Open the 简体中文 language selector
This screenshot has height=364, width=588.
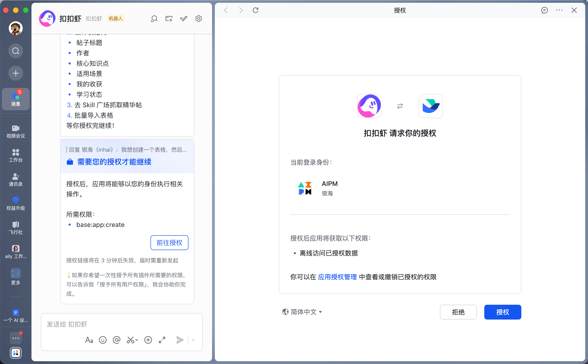pyautogui.click(x=302, y=312)
